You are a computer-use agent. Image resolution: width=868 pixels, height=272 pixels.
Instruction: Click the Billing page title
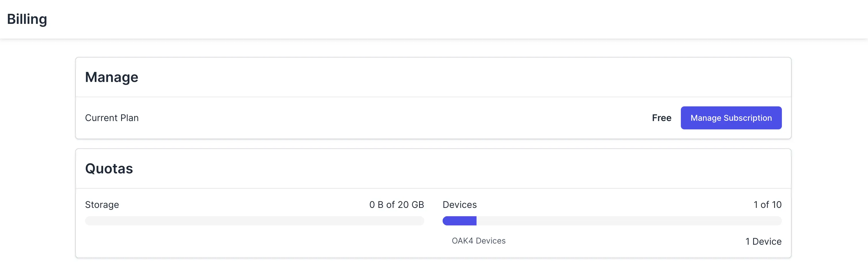(27, 19)
